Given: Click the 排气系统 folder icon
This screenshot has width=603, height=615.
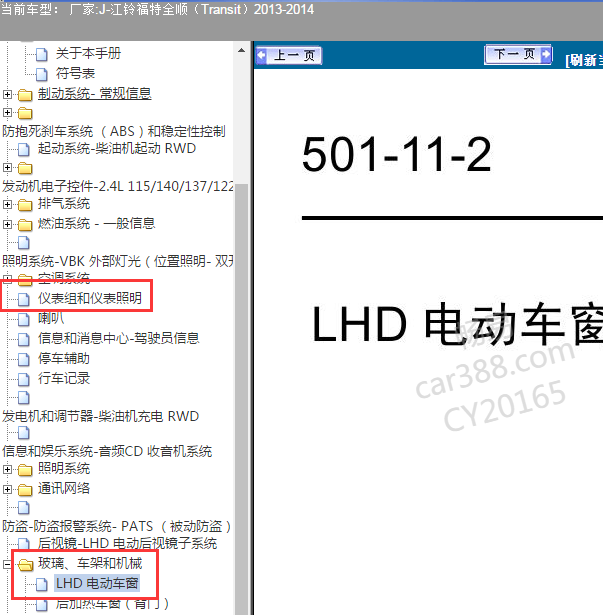Looking at the screenshot, I should [25, 205].
